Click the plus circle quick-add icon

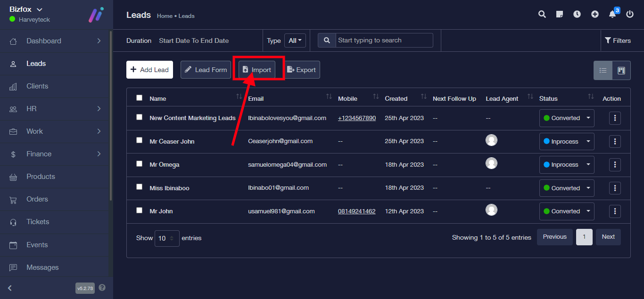click(595, 14)
